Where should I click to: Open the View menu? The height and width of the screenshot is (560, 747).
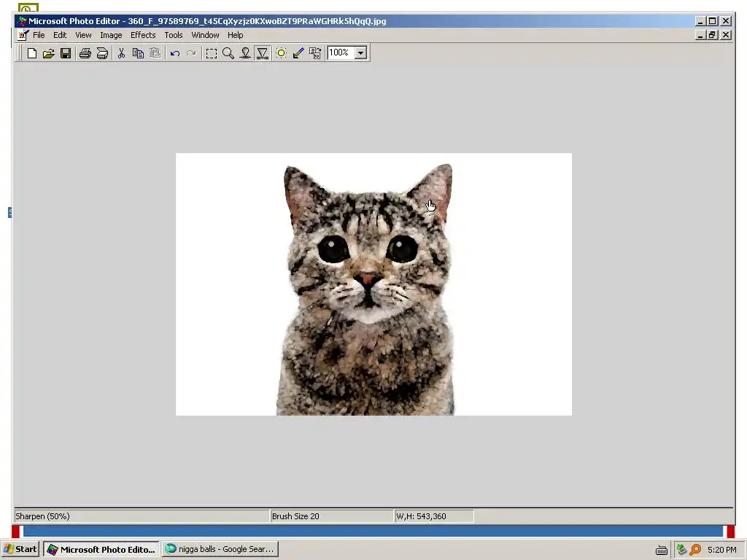[x=83, y=35]
